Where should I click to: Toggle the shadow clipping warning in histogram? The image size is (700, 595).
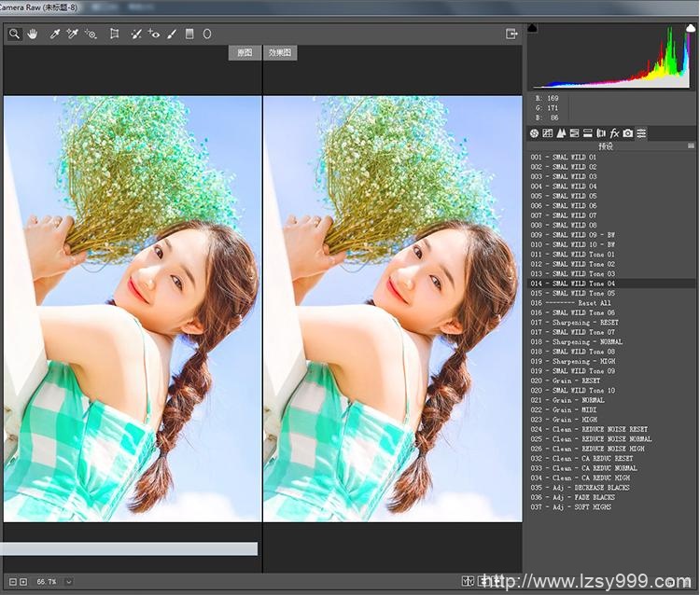pyautogui.click(x=533, y=29)
